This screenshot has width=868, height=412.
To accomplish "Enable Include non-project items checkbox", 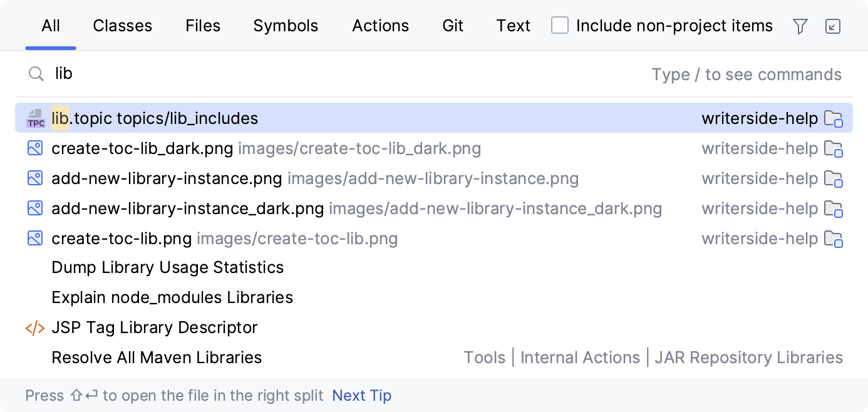I will tap(560, 26).
